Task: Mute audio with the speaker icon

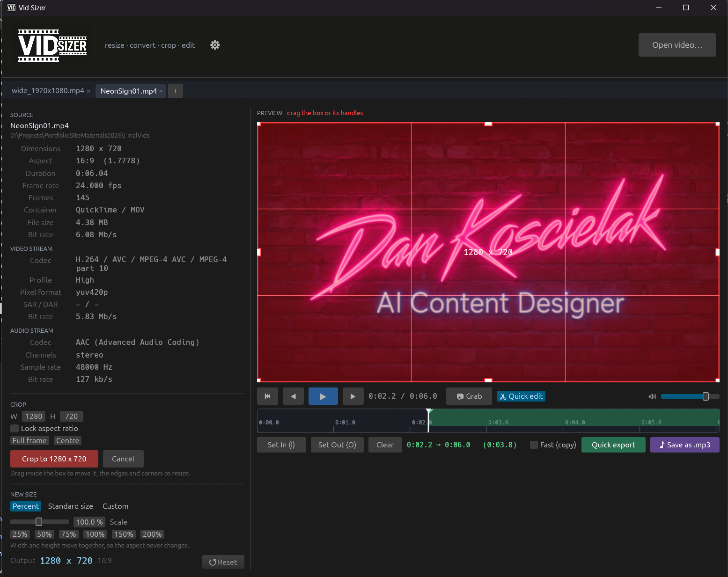Action: tap(652, 396)
